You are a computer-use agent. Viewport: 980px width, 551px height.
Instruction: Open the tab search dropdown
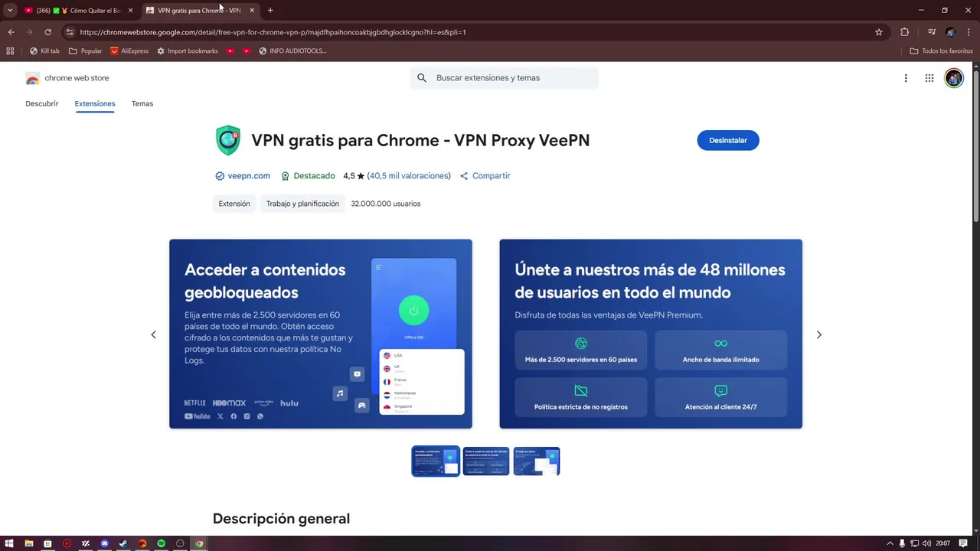(x=10, y=11)
